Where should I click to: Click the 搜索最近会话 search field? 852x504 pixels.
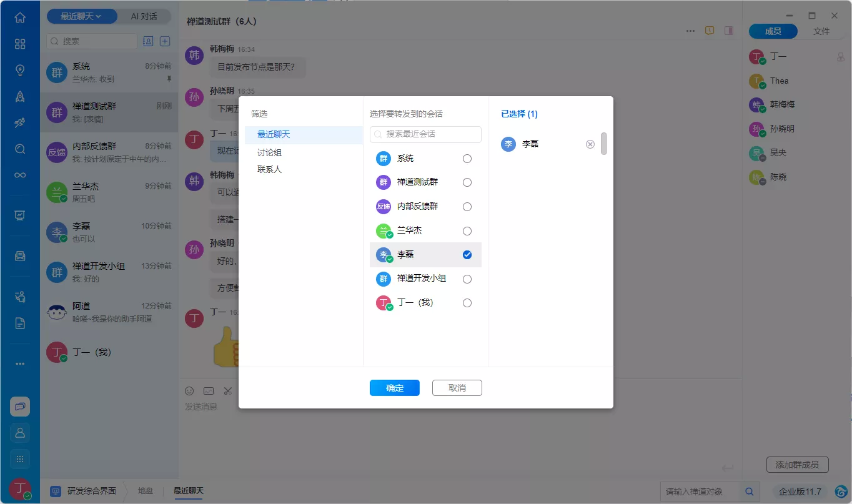(425, 134)
